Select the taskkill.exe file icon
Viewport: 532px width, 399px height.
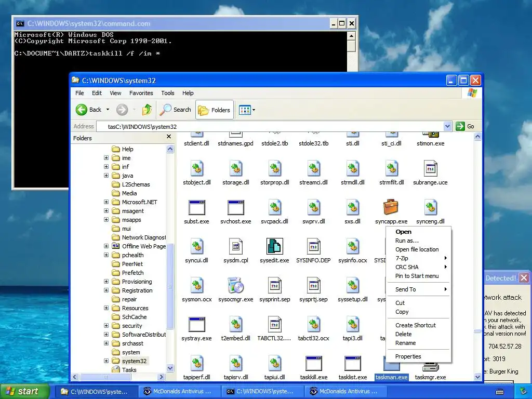[x=313, y=364]
